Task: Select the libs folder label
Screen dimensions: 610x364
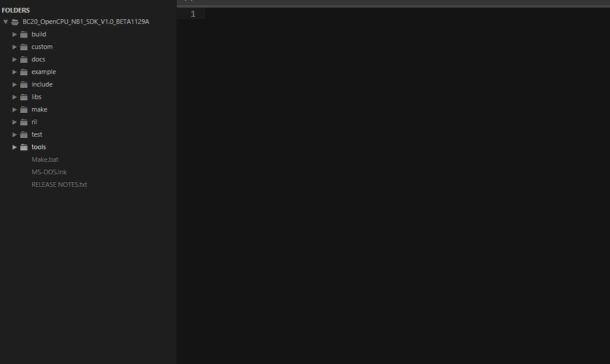Action: [x=36, y=97]
